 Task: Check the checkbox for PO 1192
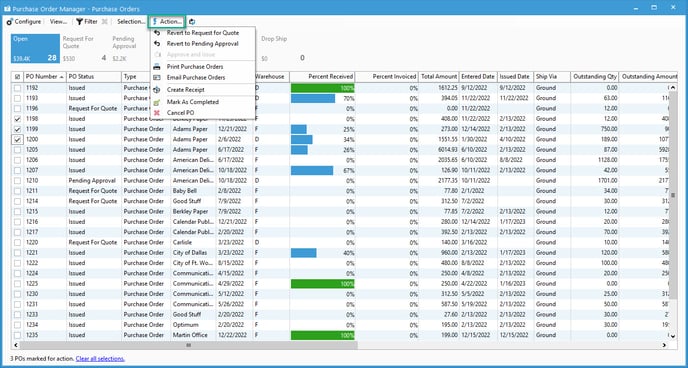click(x=18, y=88)
